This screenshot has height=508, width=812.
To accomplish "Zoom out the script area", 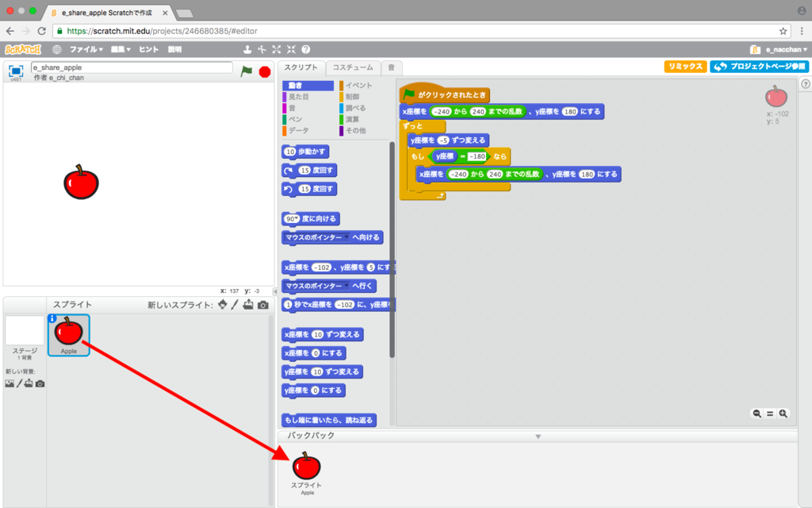I will tap(756, 413).
